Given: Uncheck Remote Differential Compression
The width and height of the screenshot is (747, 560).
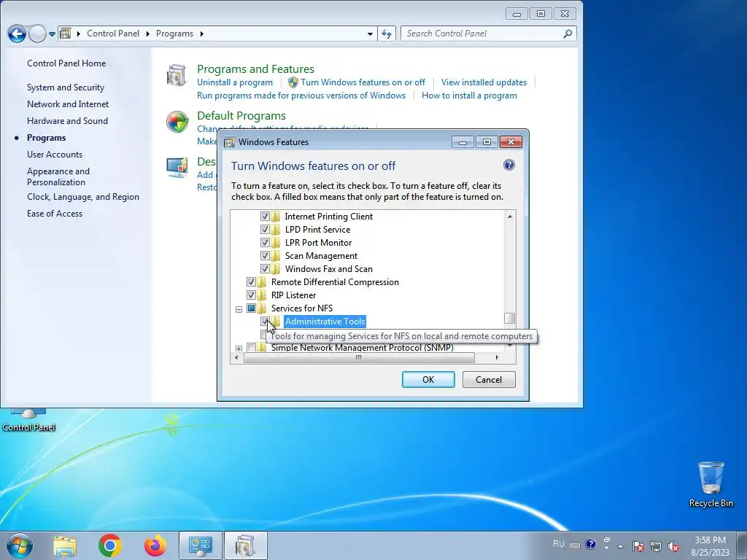Looking at the screenshot, I should pos(251,282).
